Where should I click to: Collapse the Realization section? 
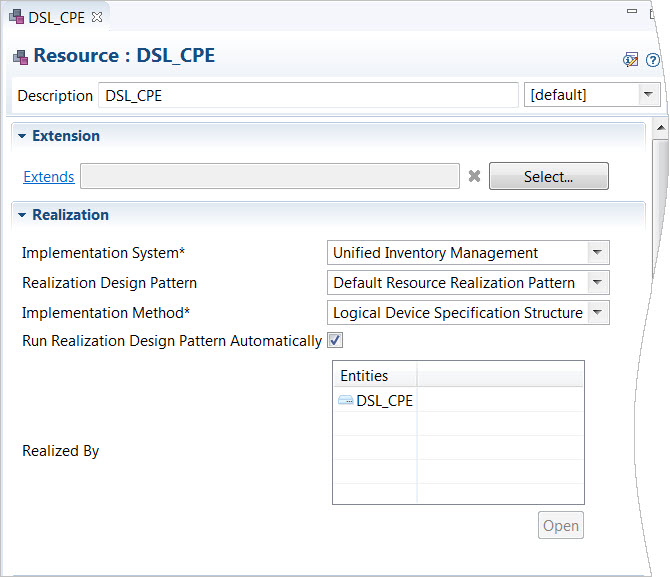pos(22,215)
